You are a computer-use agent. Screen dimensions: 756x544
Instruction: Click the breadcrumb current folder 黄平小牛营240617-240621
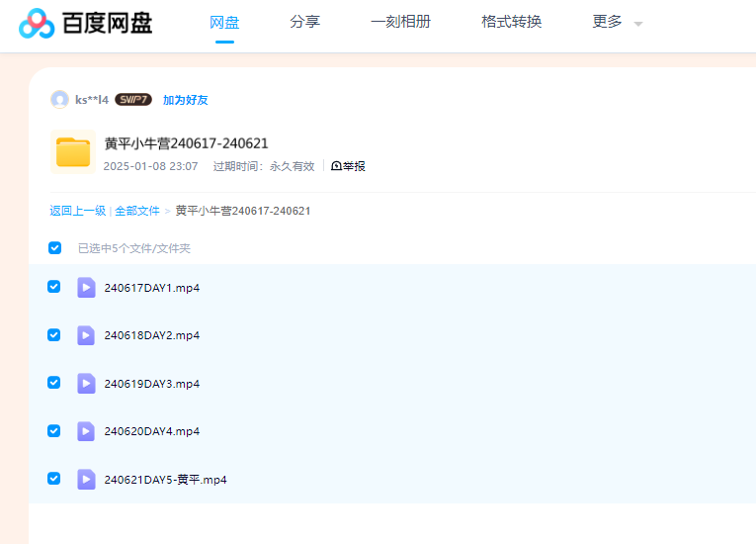(x=243, y=211)
